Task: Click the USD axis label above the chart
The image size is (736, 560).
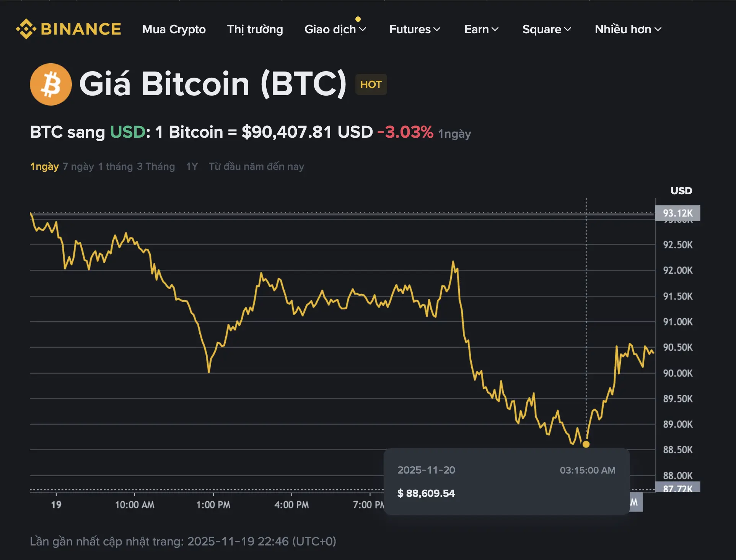Action: click(681, 190)
